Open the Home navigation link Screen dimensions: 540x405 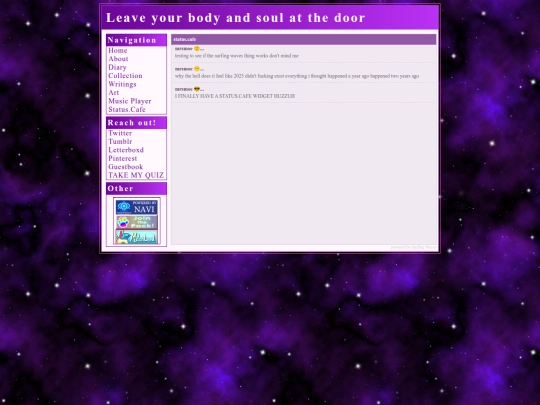point(117,51)
